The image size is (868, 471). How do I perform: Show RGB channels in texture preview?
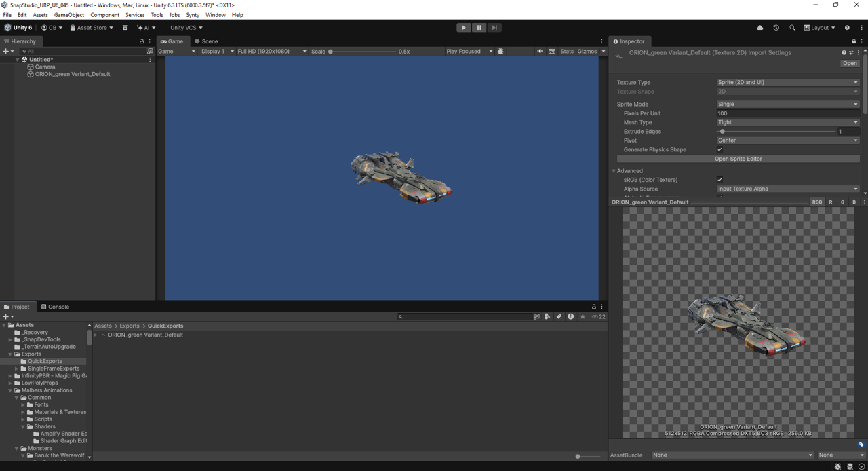pos(816,202)
